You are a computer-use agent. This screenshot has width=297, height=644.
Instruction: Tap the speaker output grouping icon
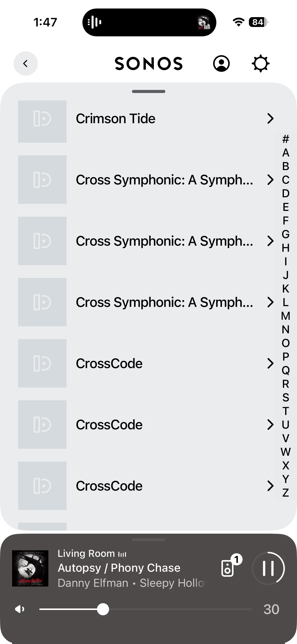click(228, 568)
